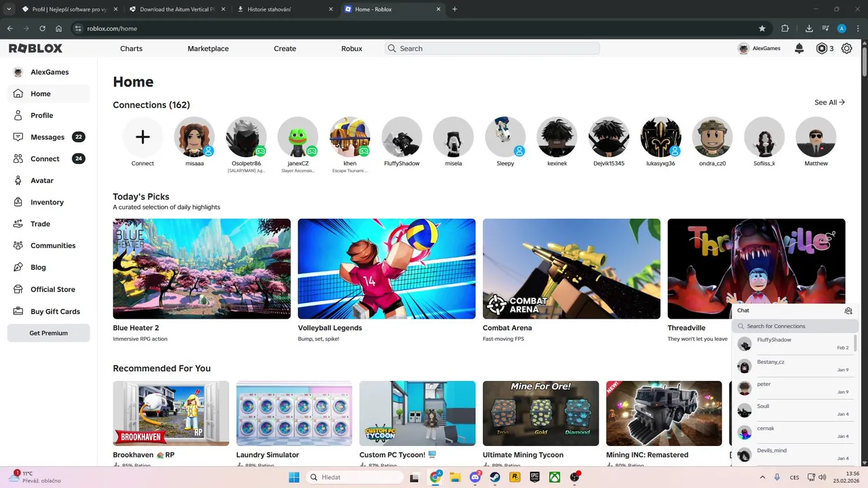Open the Ultimate Mining Tycoon thumbnail

point(540,413)
